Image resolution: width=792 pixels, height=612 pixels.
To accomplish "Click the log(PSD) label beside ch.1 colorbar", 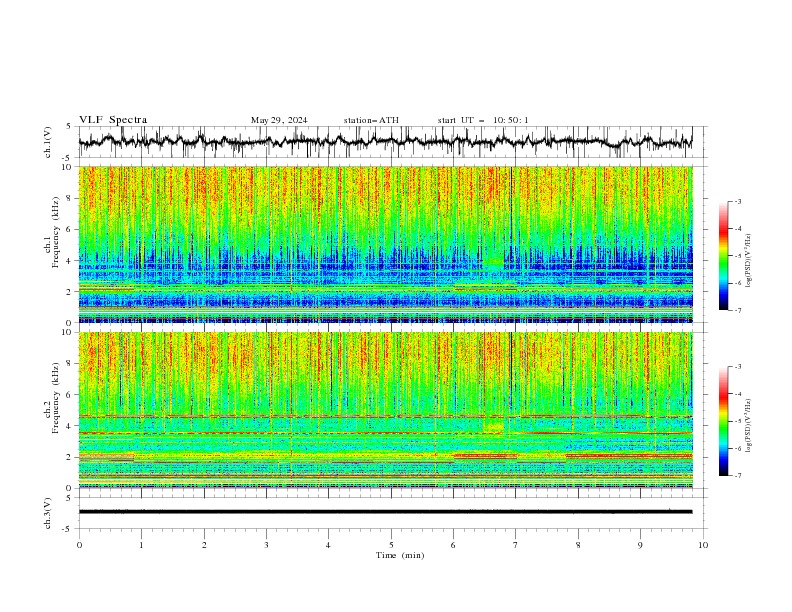I will pos(748,260).
